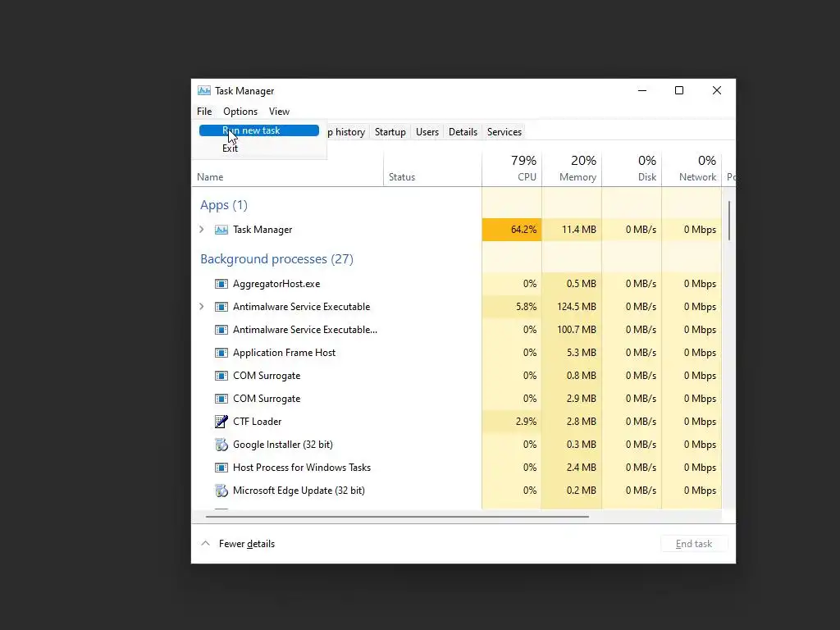Screen dimensions: 840x630
Task: Select the AggregatorHost.exe row name
Action: (x=276, y=284)
